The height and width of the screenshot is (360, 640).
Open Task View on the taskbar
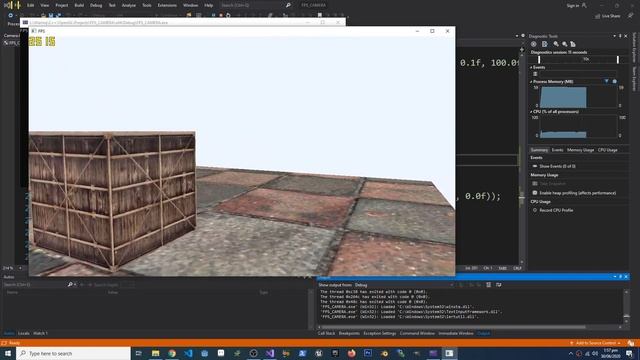click(139, 353)
